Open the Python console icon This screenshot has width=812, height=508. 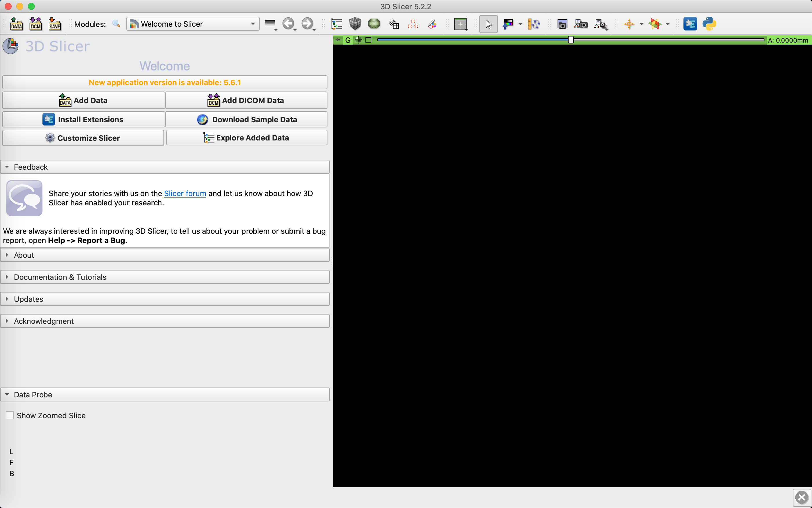pos(709,24)
